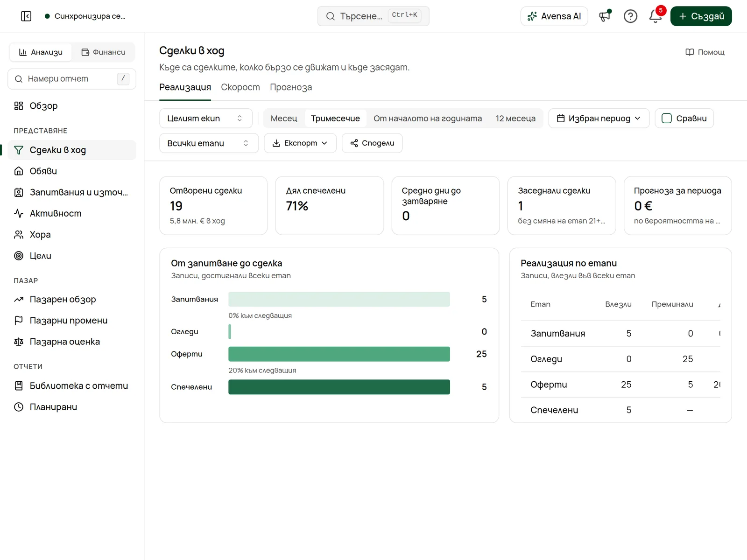Switch to the Финанси tab
Viewport: 747px width, 560px height.
point(104,52)
